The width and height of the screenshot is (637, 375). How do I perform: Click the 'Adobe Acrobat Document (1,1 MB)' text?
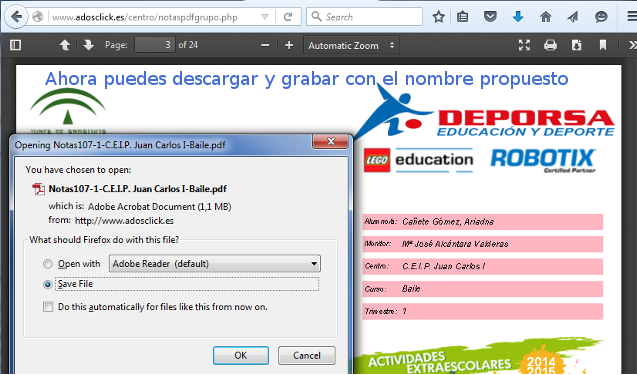pos(159,207)
